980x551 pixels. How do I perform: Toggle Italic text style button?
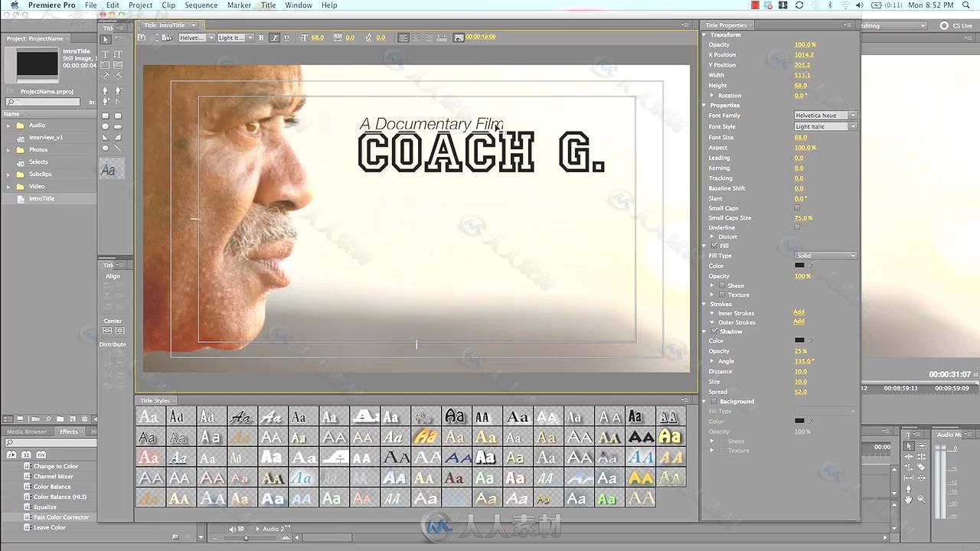point(274,37)
